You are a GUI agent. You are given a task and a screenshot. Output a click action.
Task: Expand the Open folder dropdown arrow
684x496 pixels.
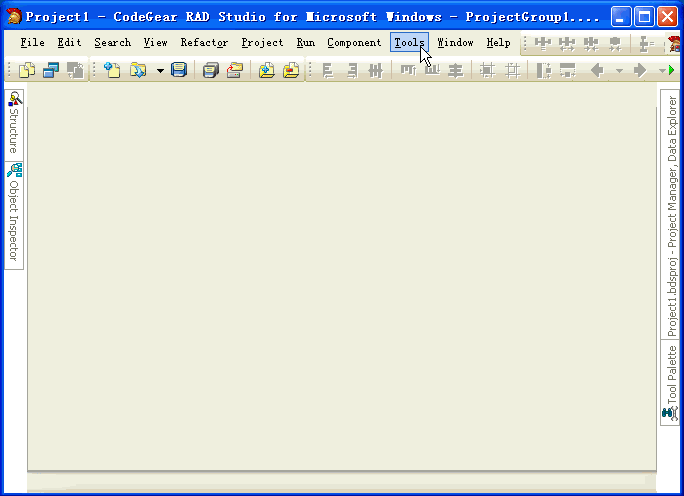160,70
